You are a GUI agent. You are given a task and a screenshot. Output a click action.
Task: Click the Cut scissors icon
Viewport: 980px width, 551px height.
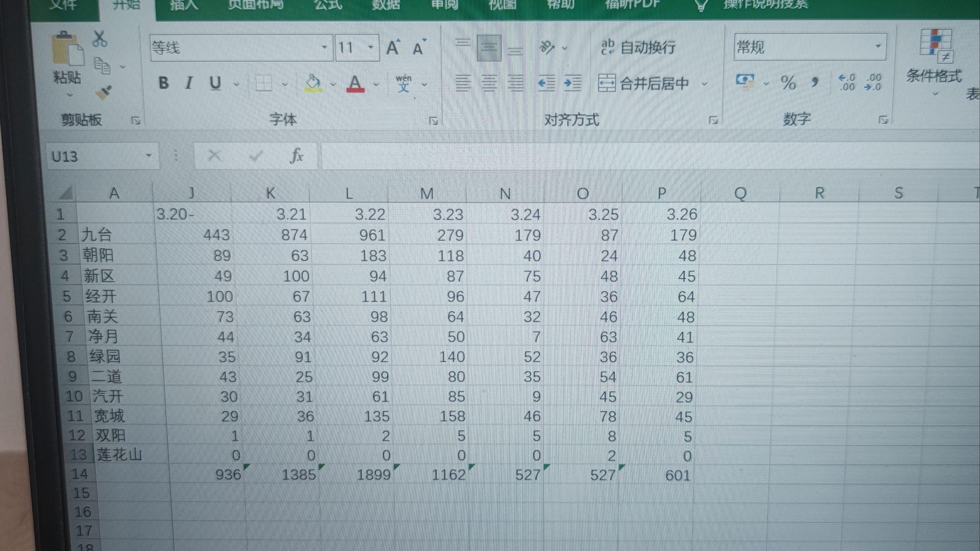click(x=100, y=38)
